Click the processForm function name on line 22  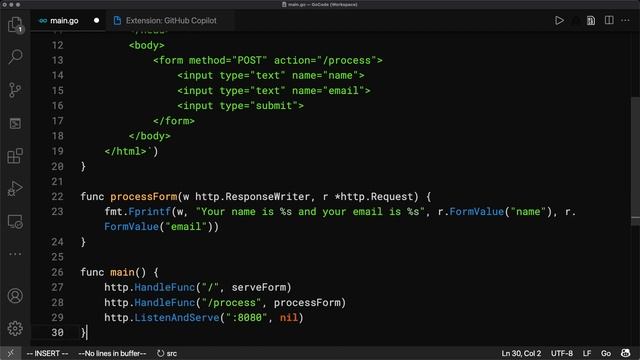coord(144,197)
